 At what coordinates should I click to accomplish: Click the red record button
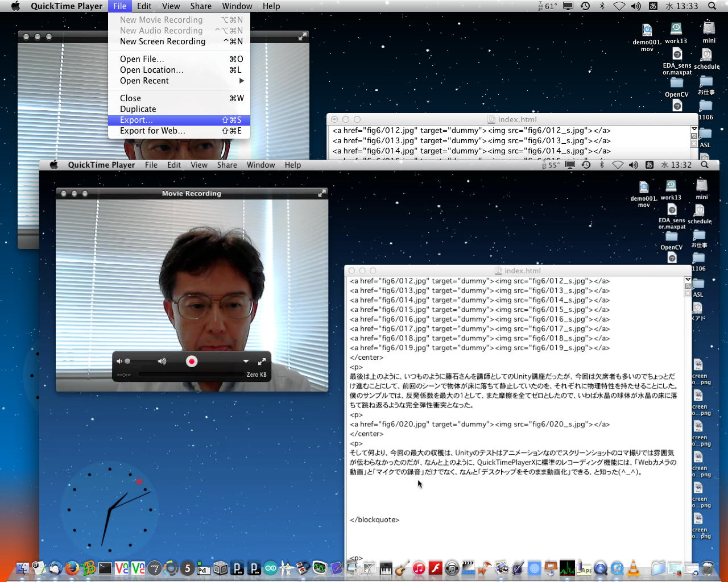pos(192,361)
